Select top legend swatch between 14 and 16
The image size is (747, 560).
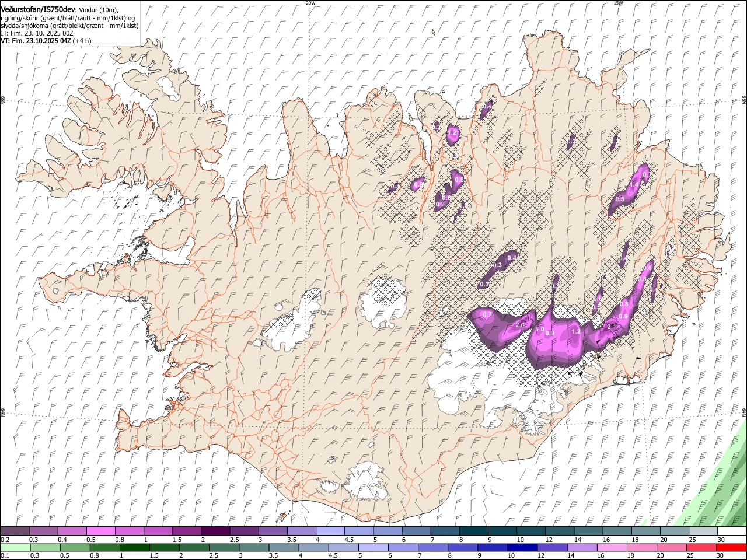(588, 531)
